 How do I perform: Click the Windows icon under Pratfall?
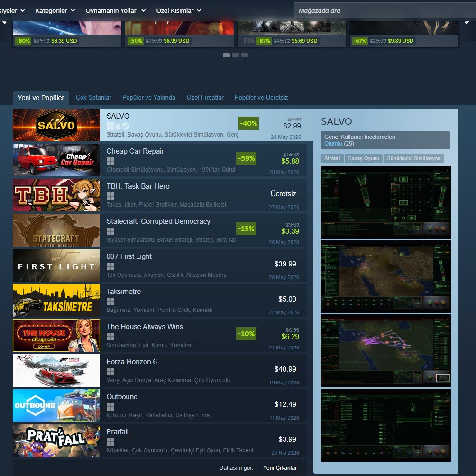click(110, 442)
